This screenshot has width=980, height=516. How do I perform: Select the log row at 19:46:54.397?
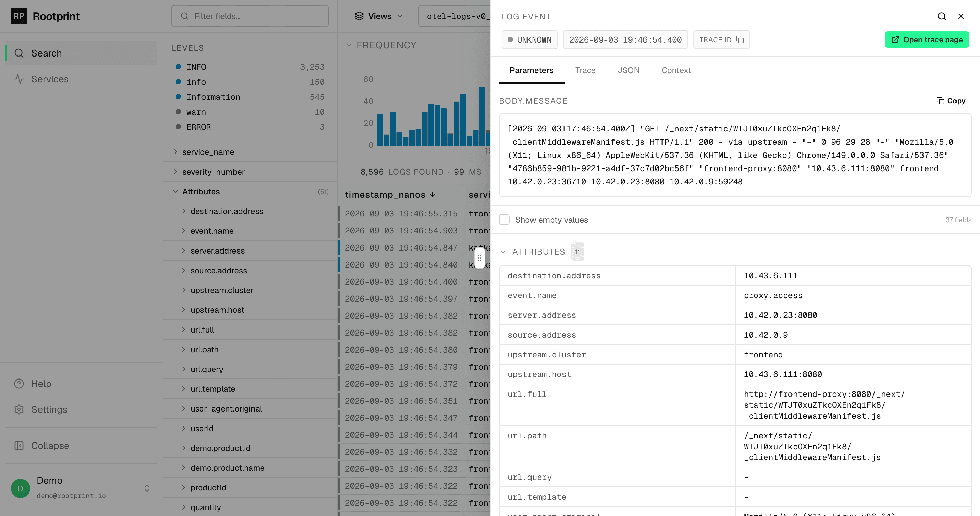414,299
